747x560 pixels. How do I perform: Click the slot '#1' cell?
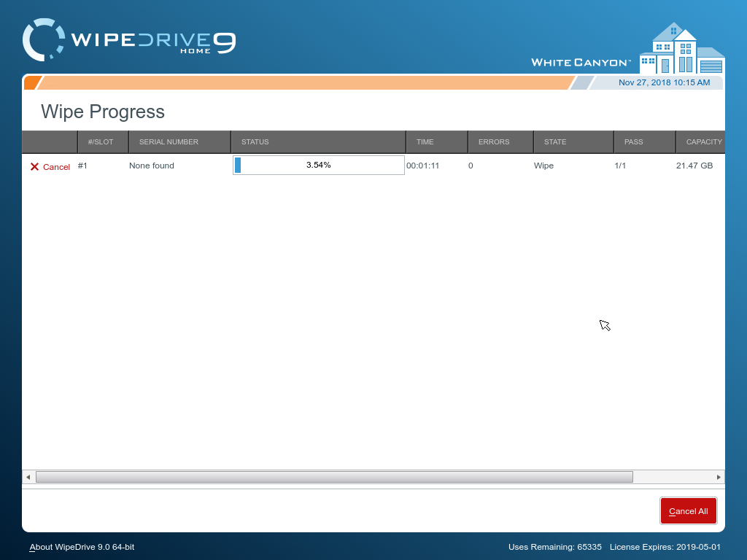pyautogui.click(x=82, y=166)
